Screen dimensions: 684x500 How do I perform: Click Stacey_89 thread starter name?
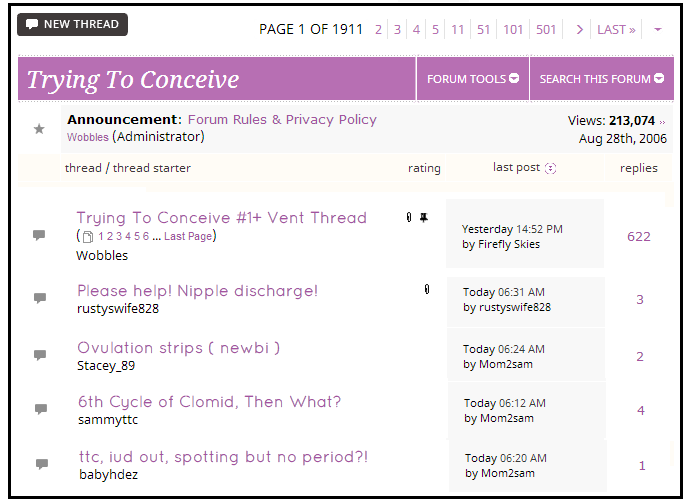(106, 366)
